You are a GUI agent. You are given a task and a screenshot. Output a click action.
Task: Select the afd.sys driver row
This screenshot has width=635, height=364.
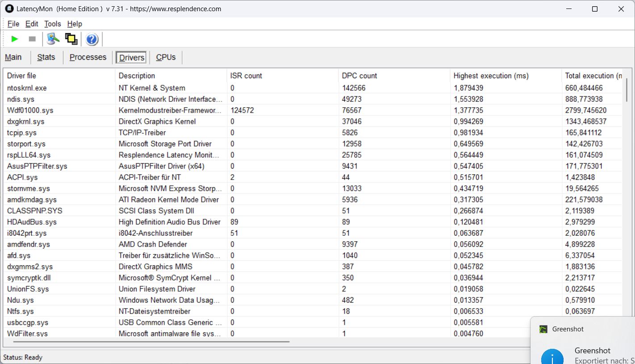(313, 255)
